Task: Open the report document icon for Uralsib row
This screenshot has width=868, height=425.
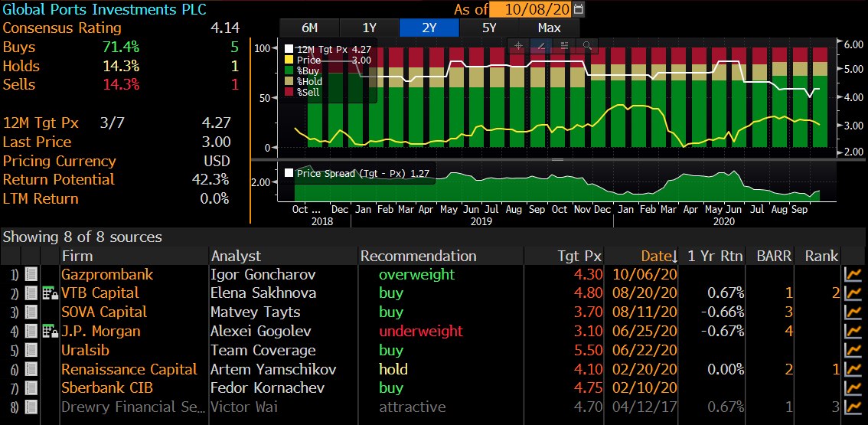Action: (x=31, y=350)
